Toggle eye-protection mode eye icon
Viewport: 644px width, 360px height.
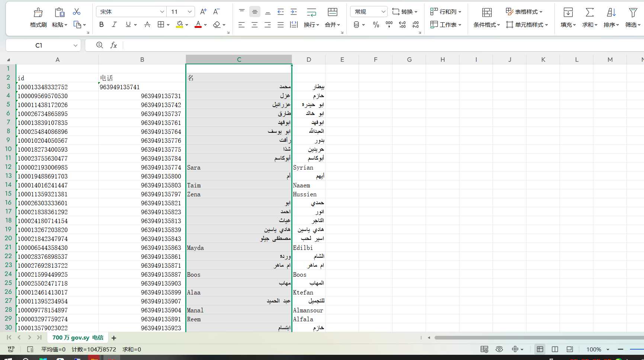point(499,349)
